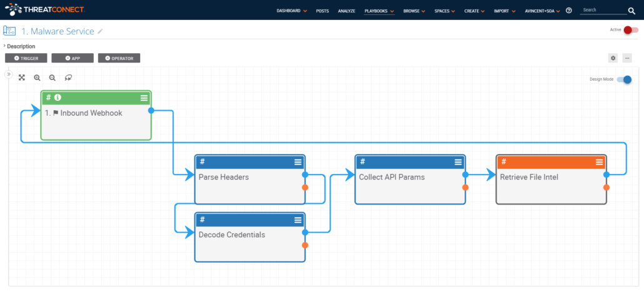Add a new Operator
Image resolution: width=644 pixels, height=291 pixels.
click(x=119, y=58)
